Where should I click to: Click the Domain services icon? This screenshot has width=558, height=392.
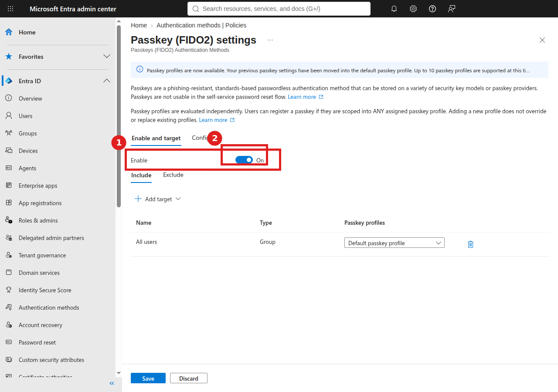9,273
